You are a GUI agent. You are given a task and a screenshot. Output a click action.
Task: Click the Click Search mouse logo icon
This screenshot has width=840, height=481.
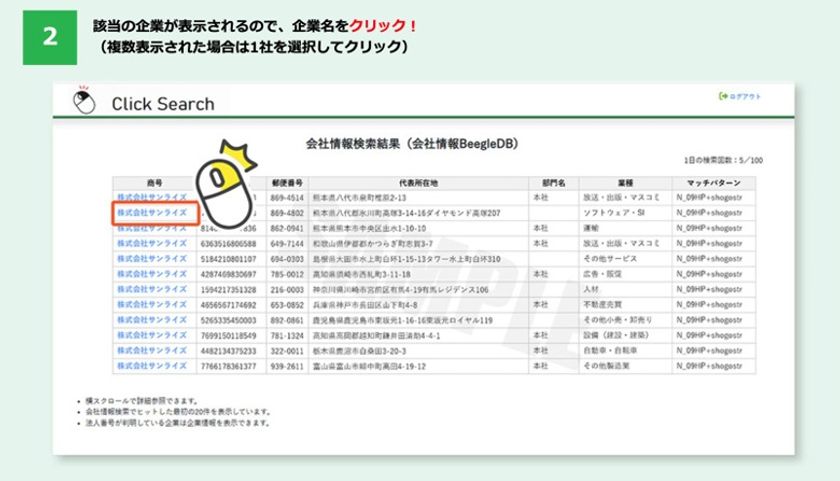click(84, 100)
